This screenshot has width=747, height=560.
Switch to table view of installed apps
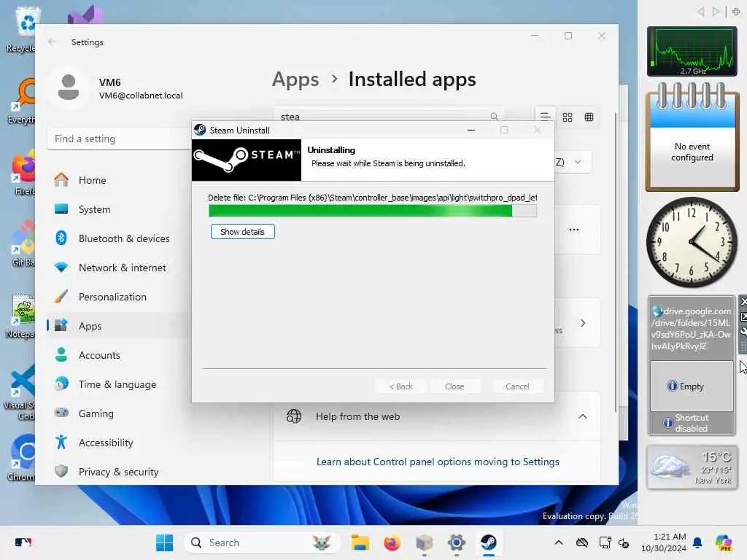pyautogui.click(x=589, y=117)
